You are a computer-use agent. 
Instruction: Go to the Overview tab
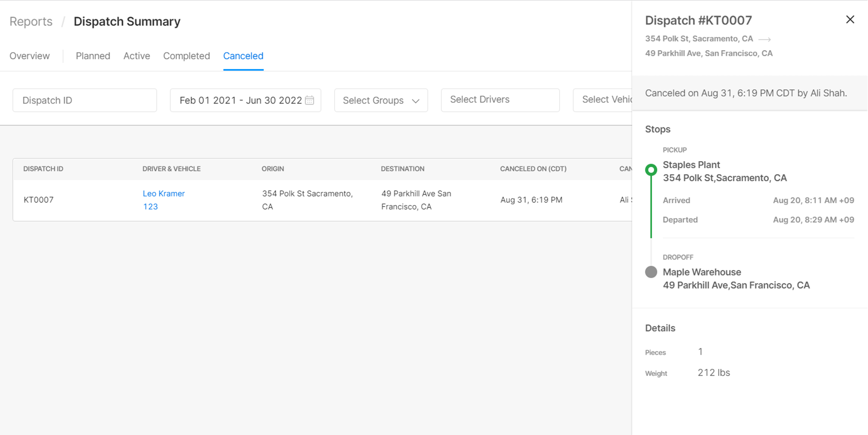[30, 56]
